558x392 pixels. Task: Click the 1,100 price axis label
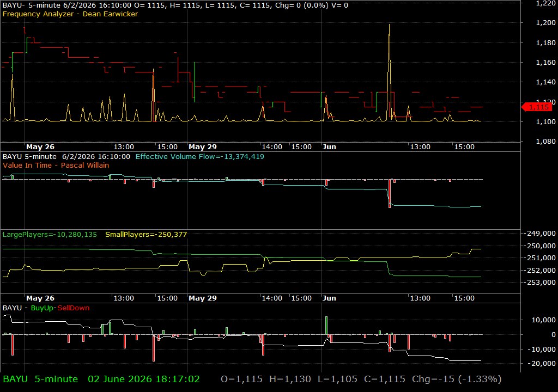(x=545, y=121)
